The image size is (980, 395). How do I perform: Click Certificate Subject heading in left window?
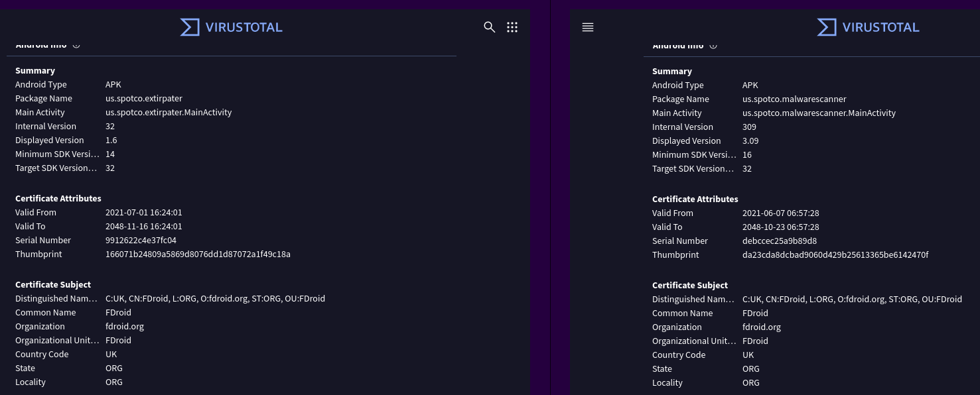tap(53, 285)
